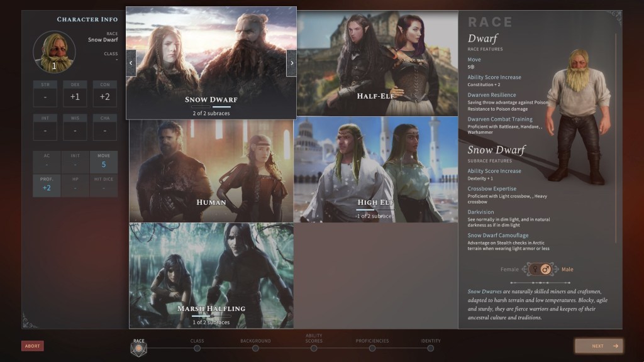Click the left arrow on the Snow Dwarf card
The height and width of the screenshot is (362, 644).
131,63
